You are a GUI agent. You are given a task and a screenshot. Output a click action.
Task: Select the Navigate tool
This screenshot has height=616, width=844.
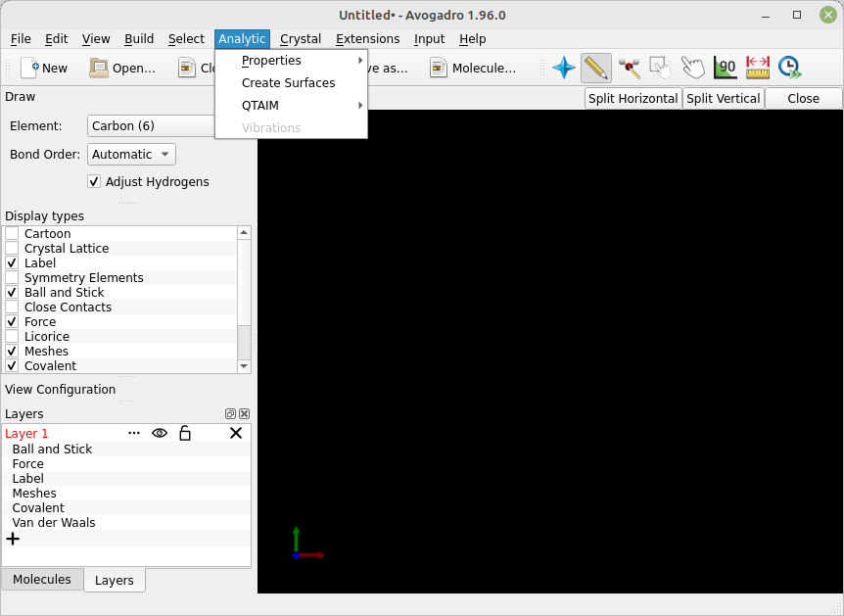[564, 68]
